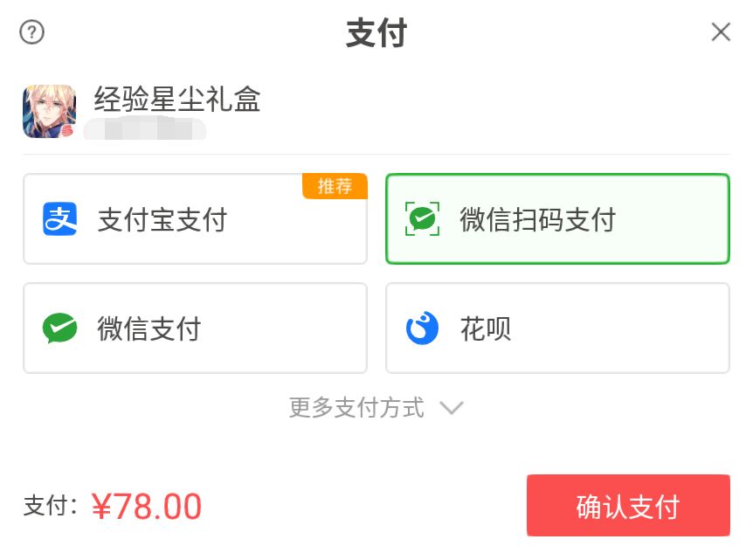Click the ¥78.00 payment amount
The image size is (753, 560).
pyautogui.click(x=146, y=507)
